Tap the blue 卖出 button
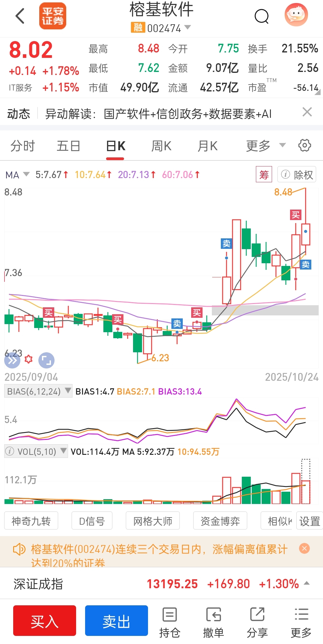This screenshot has width=323, height=644. (x=117, y=621)
